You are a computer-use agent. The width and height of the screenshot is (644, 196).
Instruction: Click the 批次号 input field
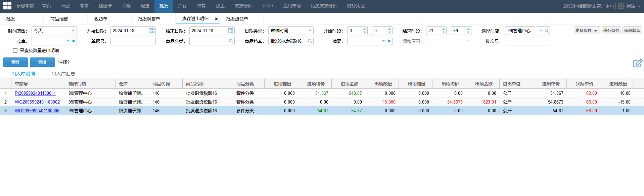click(527, 41)
